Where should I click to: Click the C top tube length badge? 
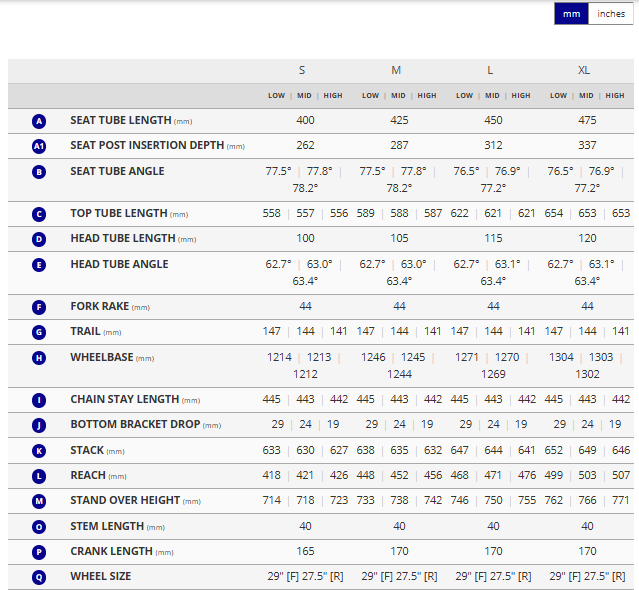[39, 214]
